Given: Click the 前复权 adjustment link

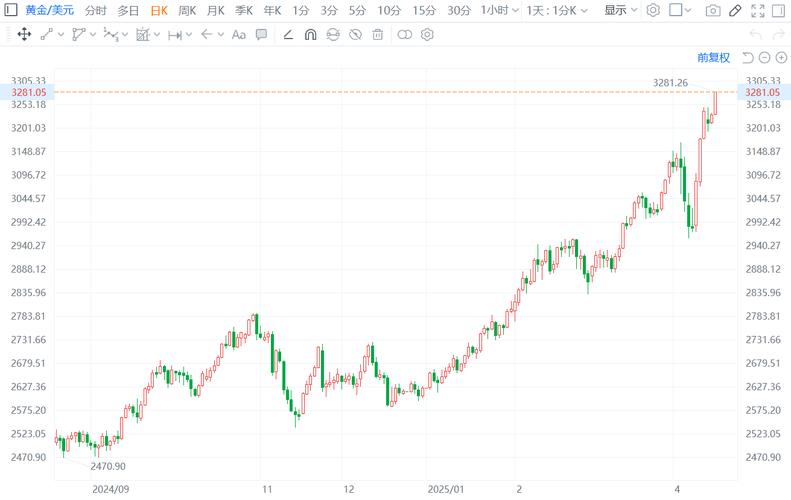Looking at the screenshot, I should (713, 58).
